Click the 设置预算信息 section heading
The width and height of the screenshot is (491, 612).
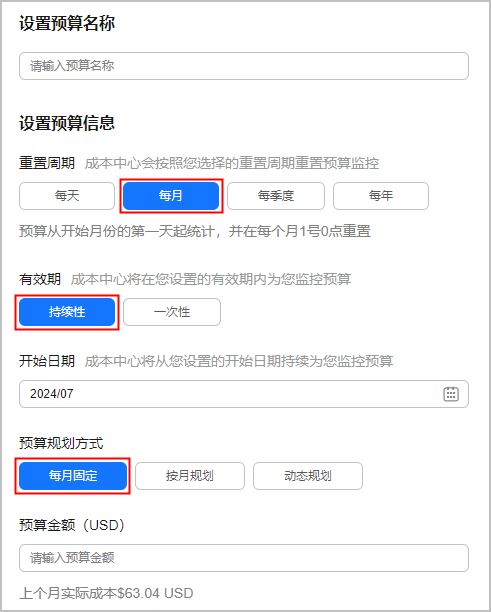pyautogui.click(x=67, y=123)
